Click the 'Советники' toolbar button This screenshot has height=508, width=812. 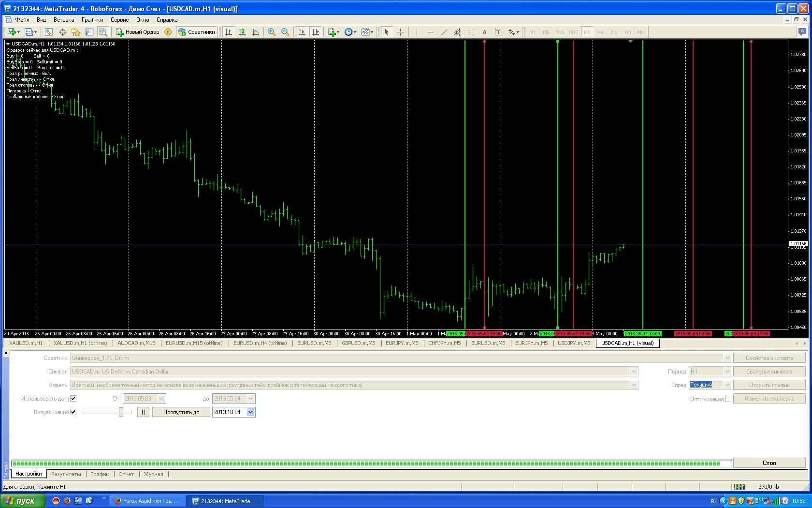(x=196, y=32)
